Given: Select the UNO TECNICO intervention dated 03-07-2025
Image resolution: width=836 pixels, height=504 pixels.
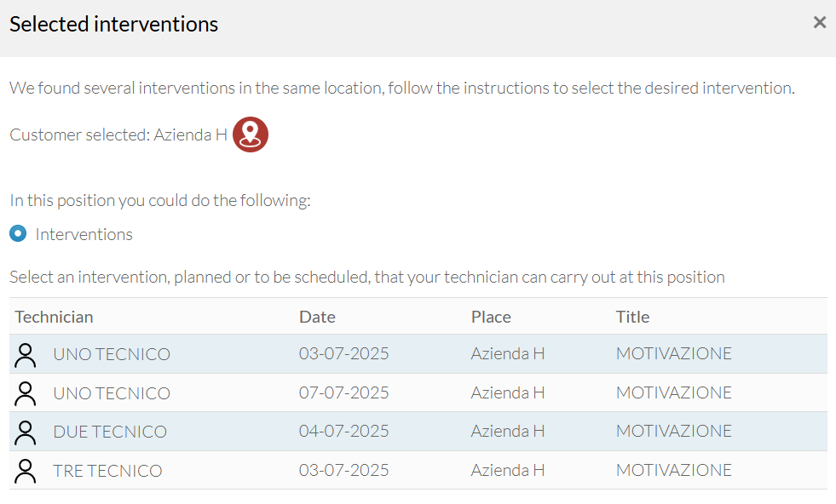Looking at the screenshot, I should point(418,354).
